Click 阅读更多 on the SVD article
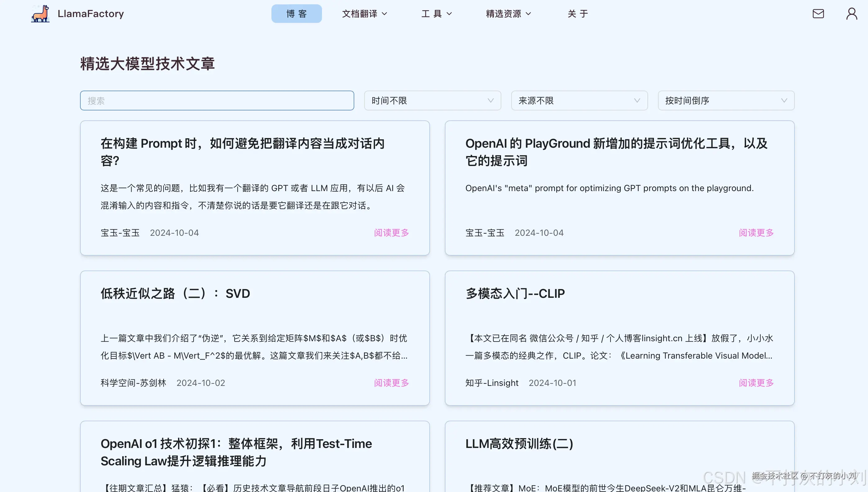 click(x=391, y=383)
